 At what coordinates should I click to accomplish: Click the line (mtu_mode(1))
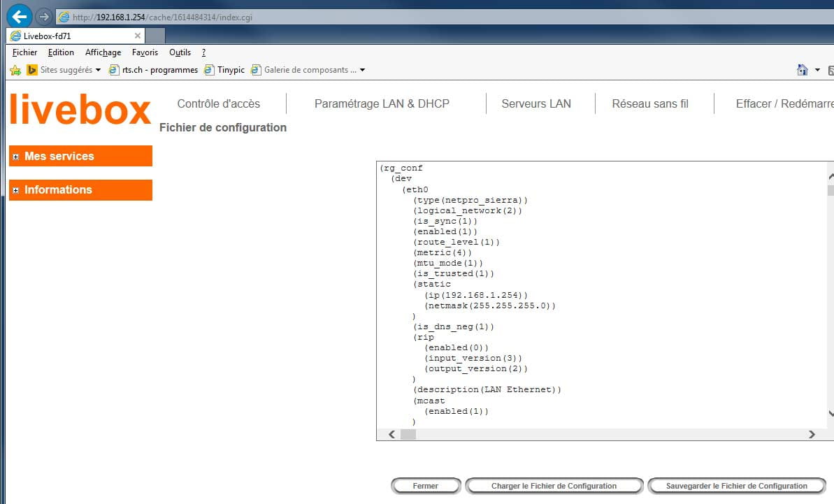click(x=448, y=263)
